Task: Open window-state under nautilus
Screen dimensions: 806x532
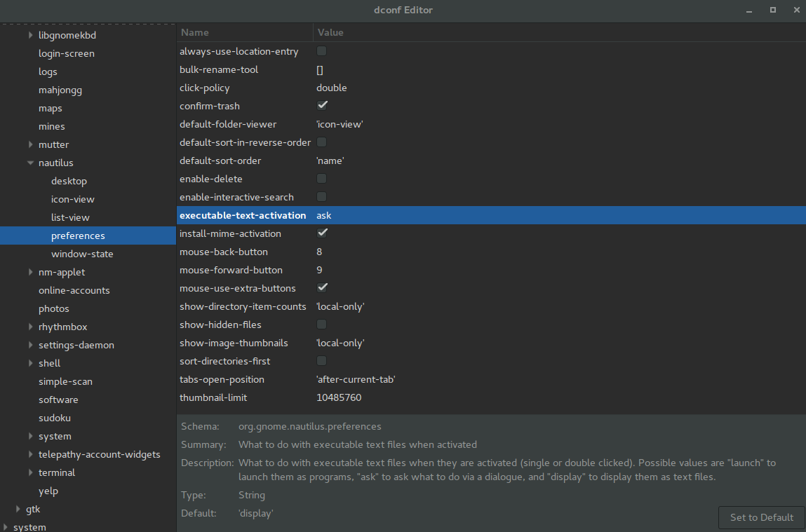Action: (x=82, y=254)
